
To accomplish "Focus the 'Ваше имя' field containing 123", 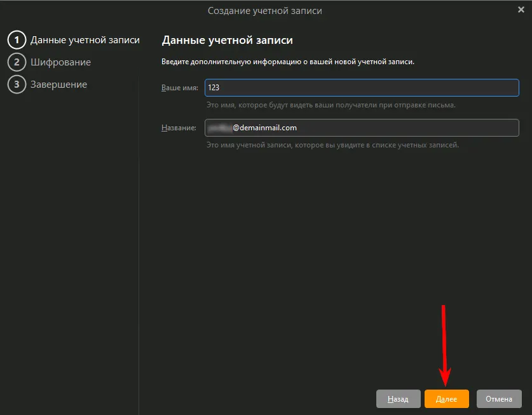I will [x=362, y=88].
